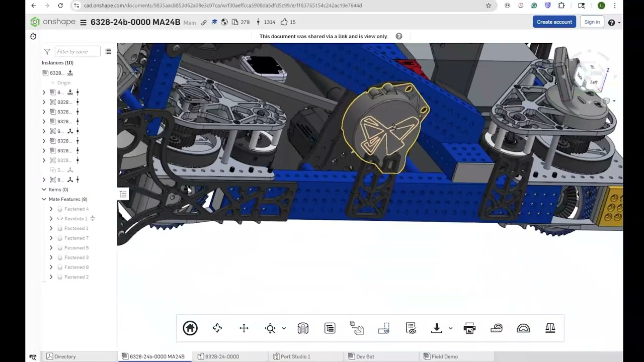Image resolution: width=644 pixels, height=362 pixels.
Task: Click the document link chain icon
Action: click(x=204, y=22)
